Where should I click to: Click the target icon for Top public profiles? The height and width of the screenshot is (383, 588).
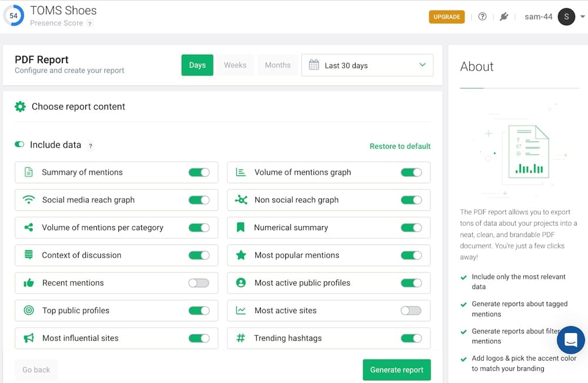28,310
